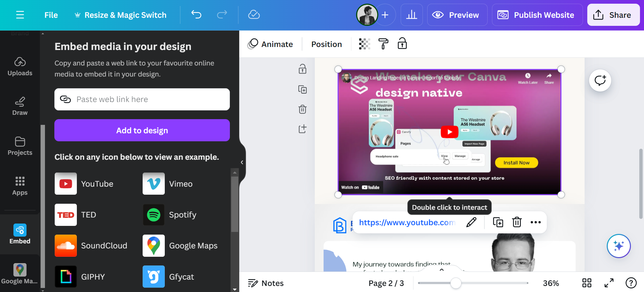This screenshot has width=644, height=292.
Task: Click the Paste web link field
Action: pyautogui.click(x=142, y=99)
